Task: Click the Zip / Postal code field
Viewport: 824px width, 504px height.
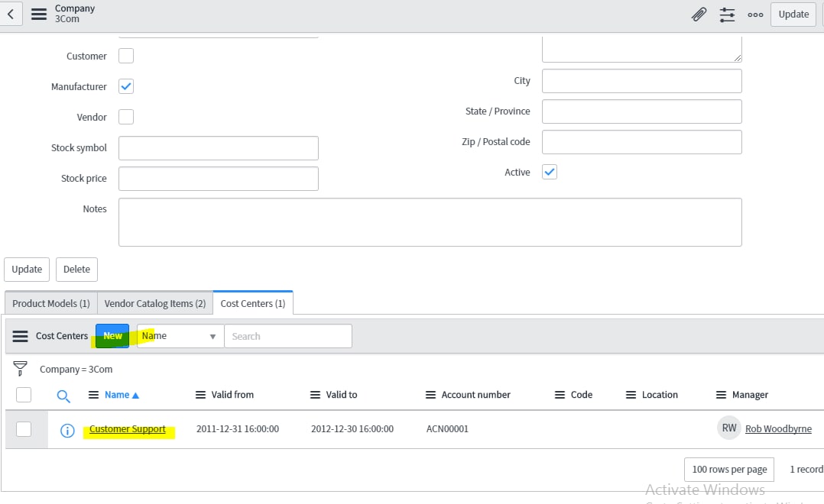Action: (x=641, y=142)
